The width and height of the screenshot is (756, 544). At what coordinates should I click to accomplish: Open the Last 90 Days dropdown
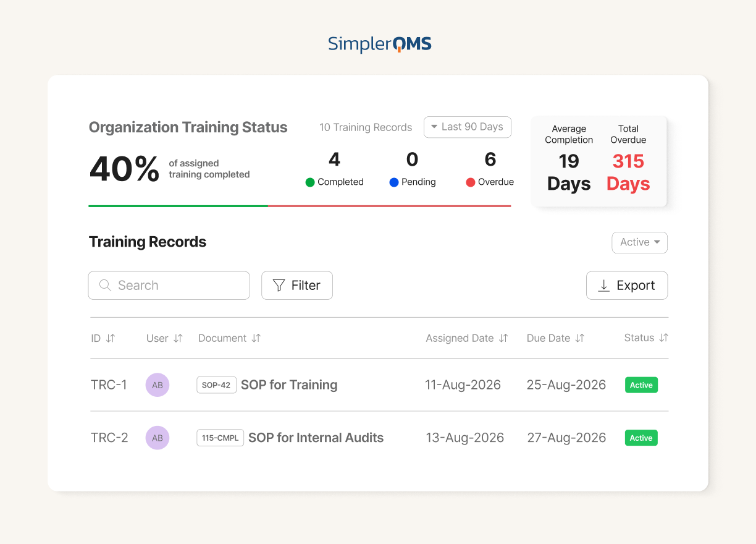coord(468,127)
